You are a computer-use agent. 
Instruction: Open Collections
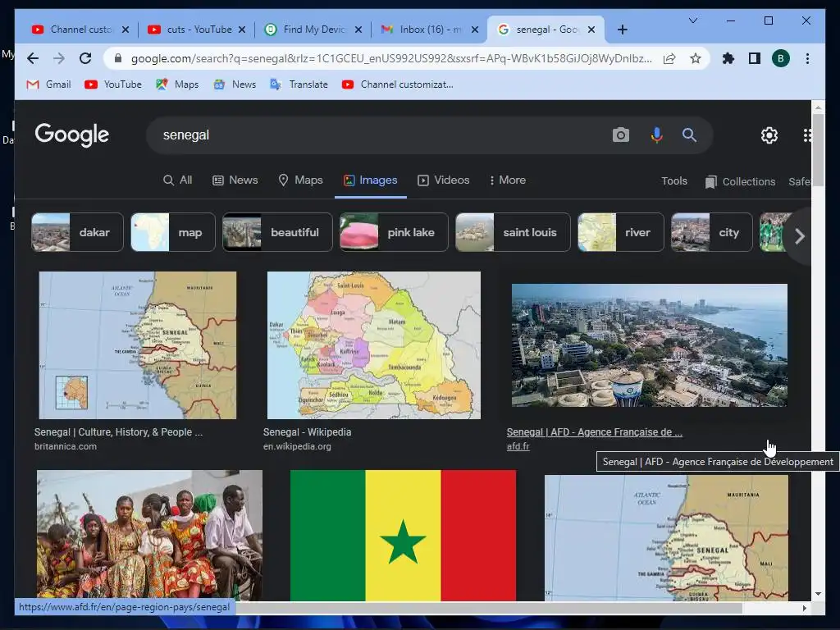(x=741, y=181)
